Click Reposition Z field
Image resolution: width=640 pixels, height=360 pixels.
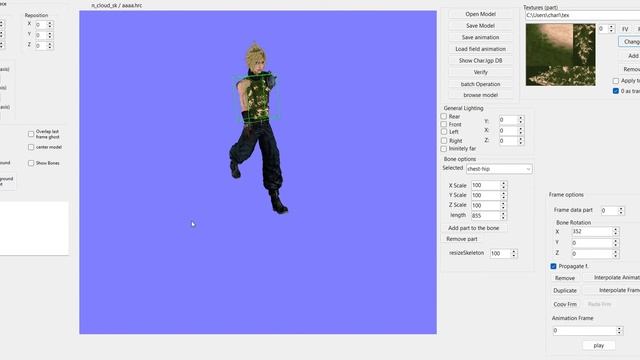coord(41,46)
